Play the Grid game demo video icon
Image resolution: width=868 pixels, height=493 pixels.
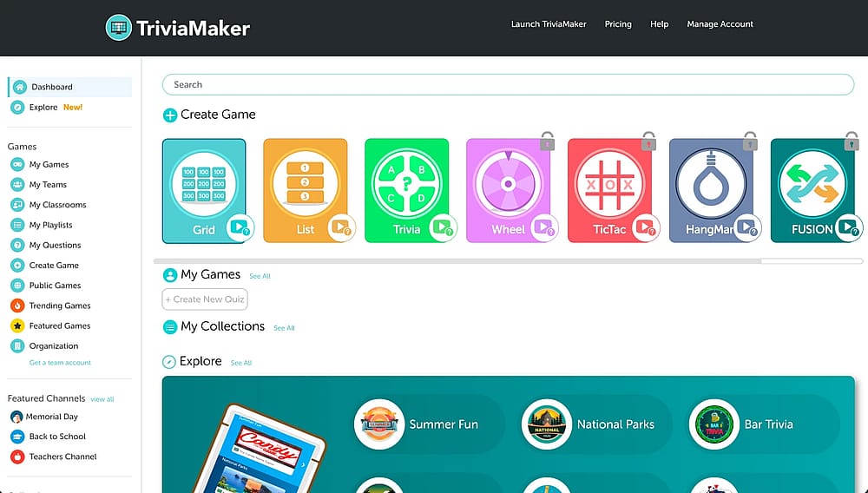point(240,227)
